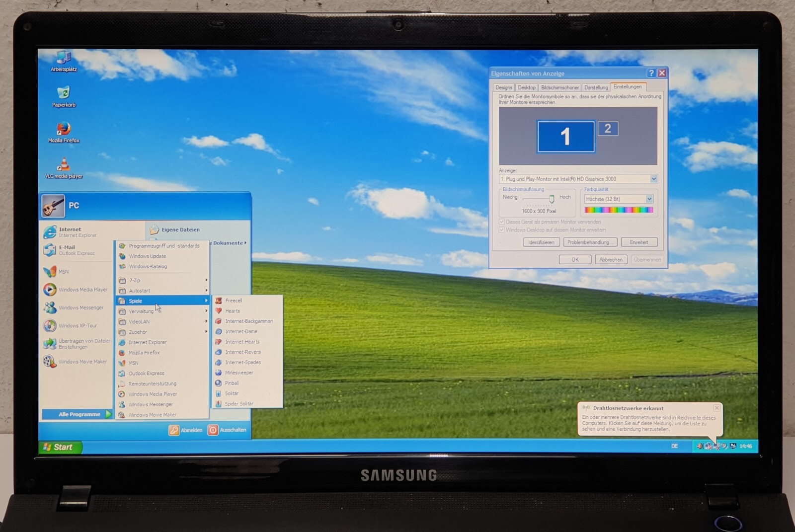Open E-Mail Outlook Express pinned item
The height and width of the screenshot is (532, 795).
[77, 250]
